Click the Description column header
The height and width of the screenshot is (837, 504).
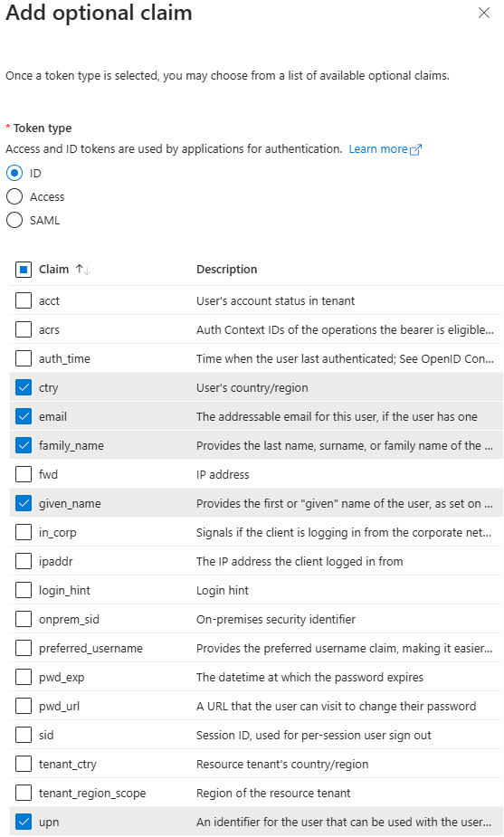tap(226, 270)
